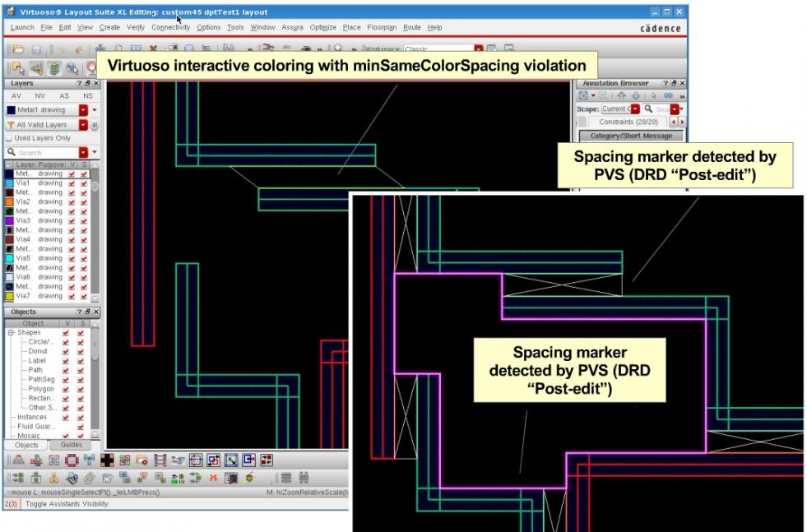Click the Delete red X toolbar icon
The width and height of the screenshot is (807, 532).
153,49
